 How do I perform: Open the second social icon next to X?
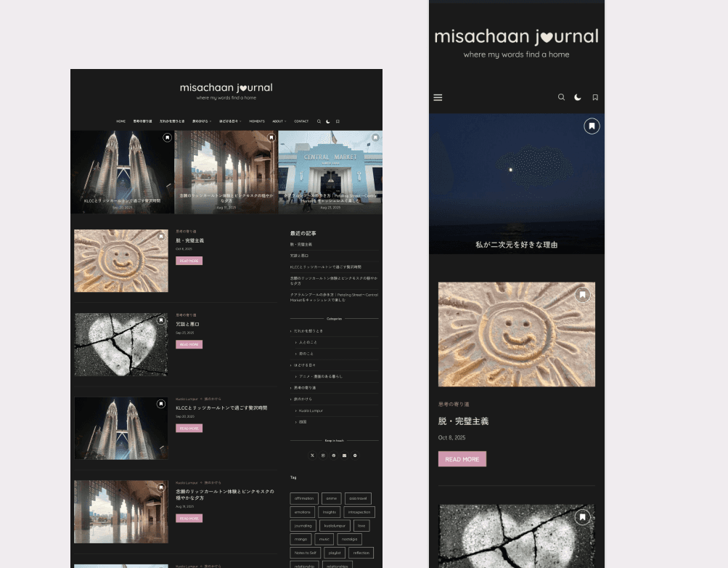point(323,455)
